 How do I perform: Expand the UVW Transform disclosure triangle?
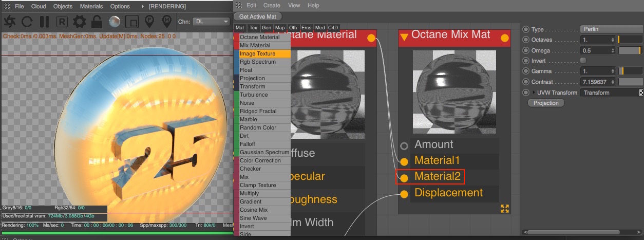534,93
